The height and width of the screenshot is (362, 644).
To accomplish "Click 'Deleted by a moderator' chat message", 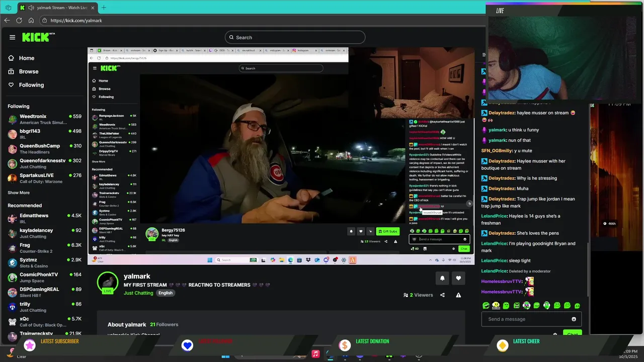I will 530,271.
